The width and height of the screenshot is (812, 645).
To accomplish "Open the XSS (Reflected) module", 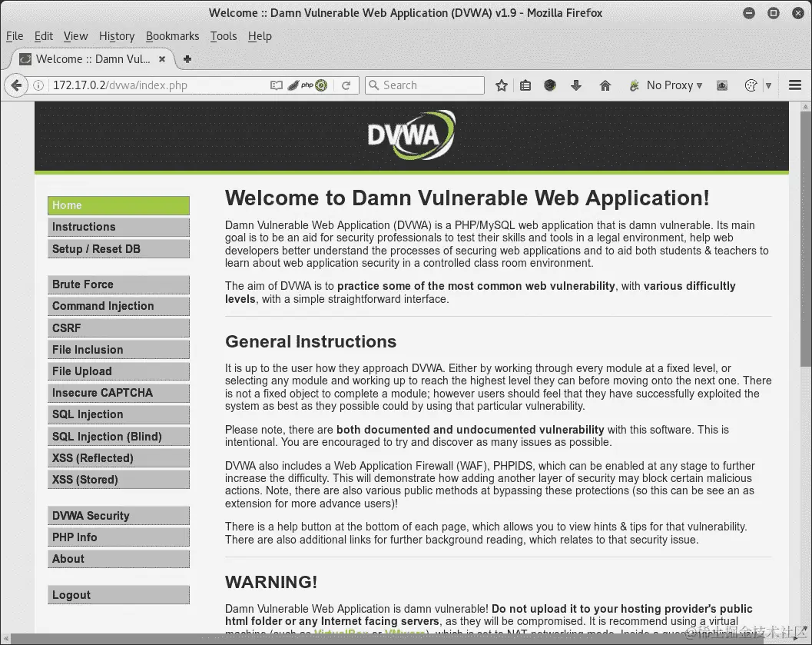I will tap(118, 458).
